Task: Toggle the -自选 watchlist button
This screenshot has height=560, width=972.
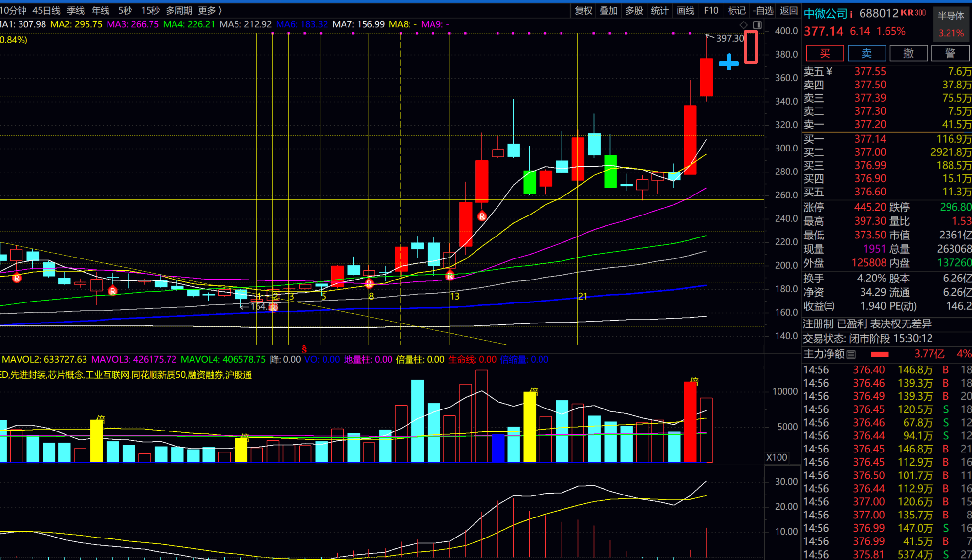Action: click(x=763, y=10)
